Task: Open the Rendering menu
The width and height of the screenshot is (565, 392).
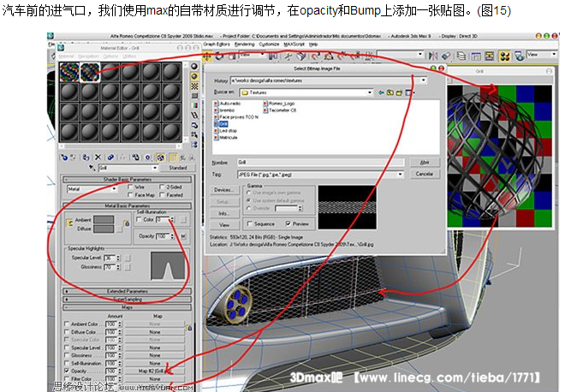Action: coord(244,45)
